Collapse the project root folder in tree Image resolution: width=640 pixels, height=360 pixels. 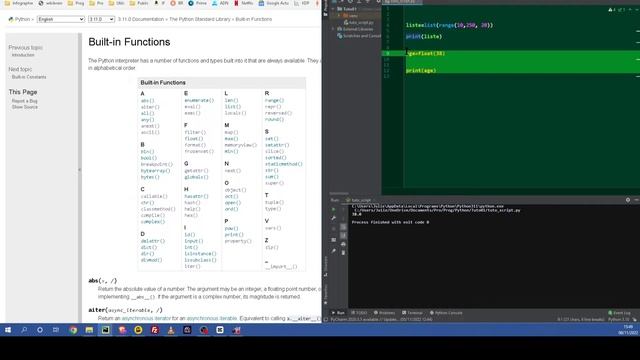pos(333,9)
